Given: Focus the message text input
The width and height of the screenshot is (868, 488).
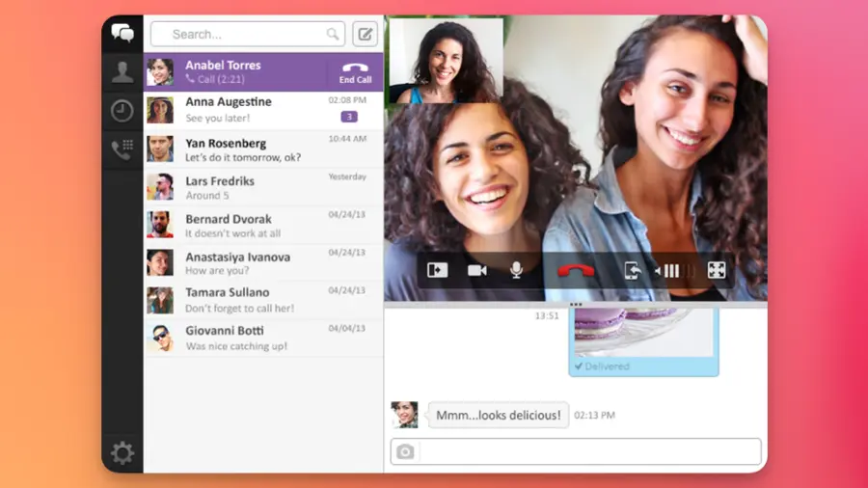Looking at the screenshot, I should (x=590, y=451).
